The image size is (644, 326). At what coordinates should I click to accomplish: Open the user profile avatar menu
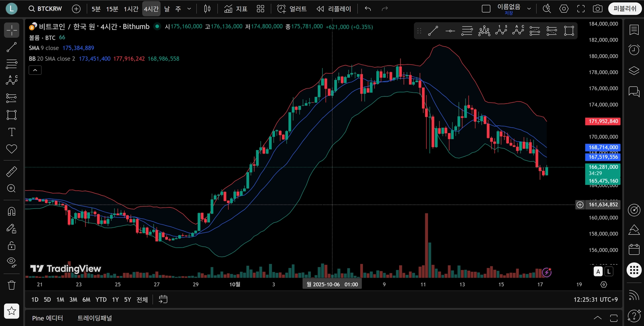[11, 9]
